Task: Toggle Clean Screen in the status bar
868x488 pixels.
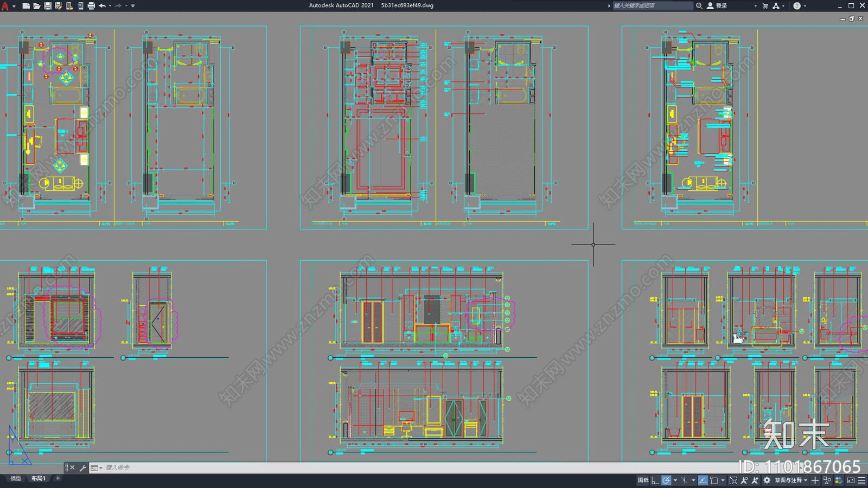Action: pyautogui.click(x=851, y=480)
